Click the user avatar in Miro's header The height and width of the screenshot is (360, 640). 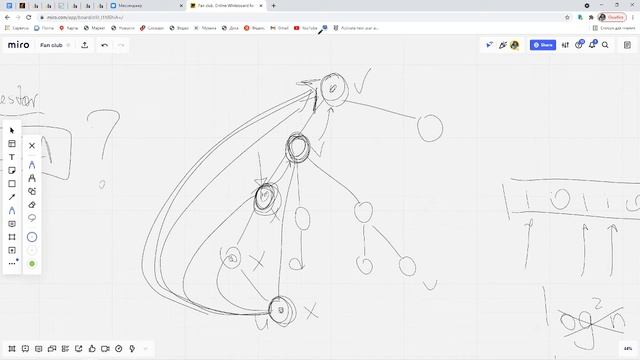[515, 45]
